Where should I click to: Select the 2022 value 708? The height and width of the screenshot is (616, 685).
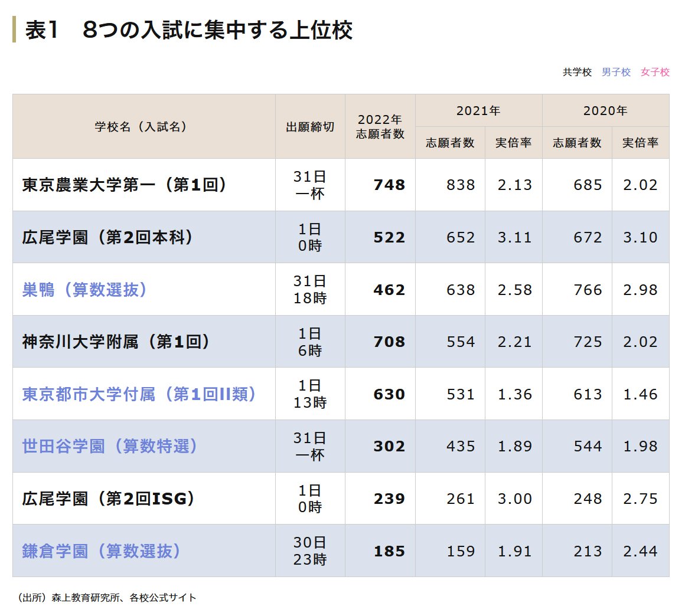coord(389,342)
